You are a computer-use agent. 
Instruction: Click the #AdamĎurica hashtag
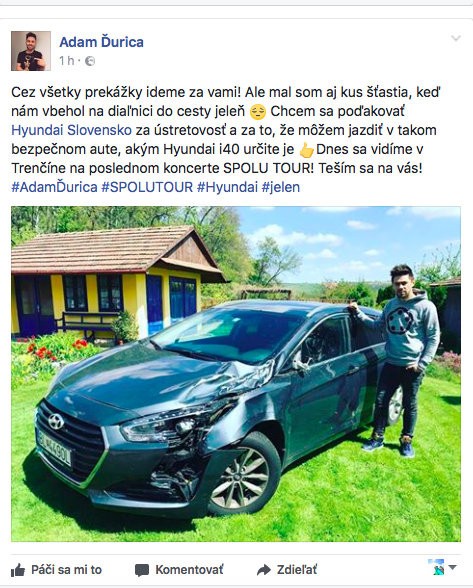(54, 187)
